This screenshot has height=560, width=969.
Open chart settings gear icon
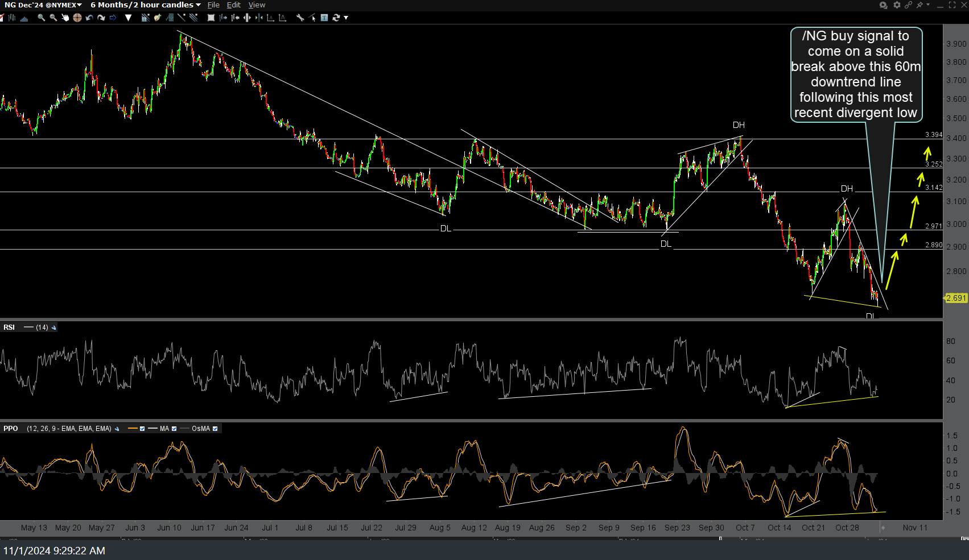897,5
